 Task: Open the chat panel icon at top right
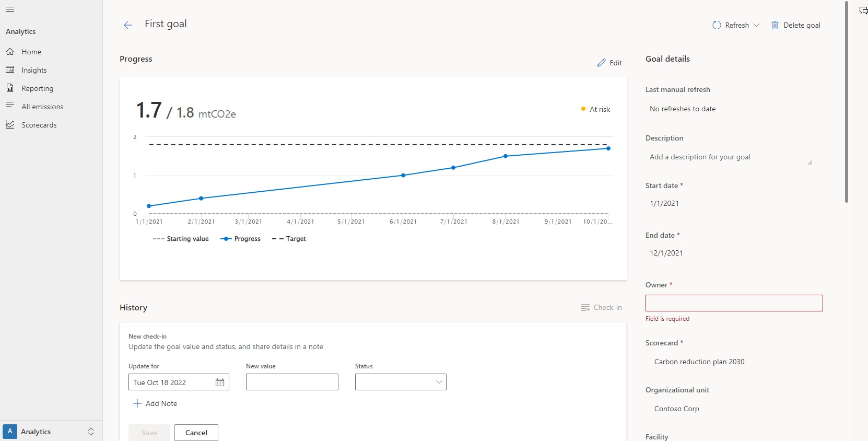pos(863,10)
